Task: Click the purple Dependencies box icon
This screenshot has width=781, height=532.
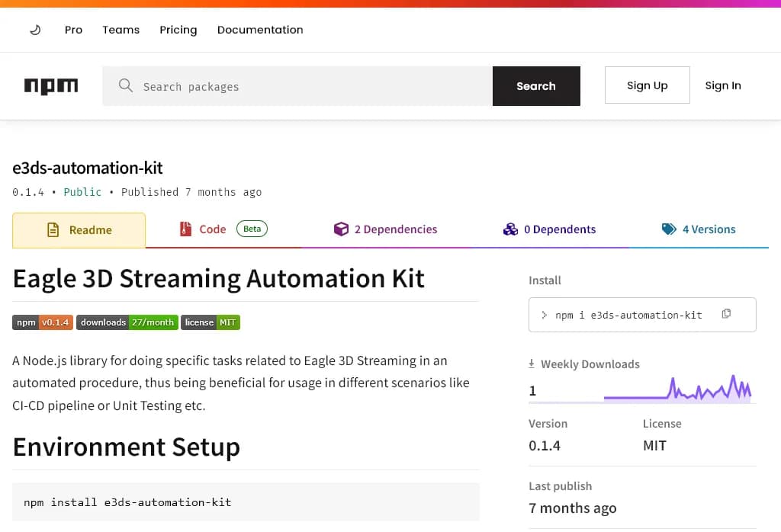Action: tap(341, 229)
